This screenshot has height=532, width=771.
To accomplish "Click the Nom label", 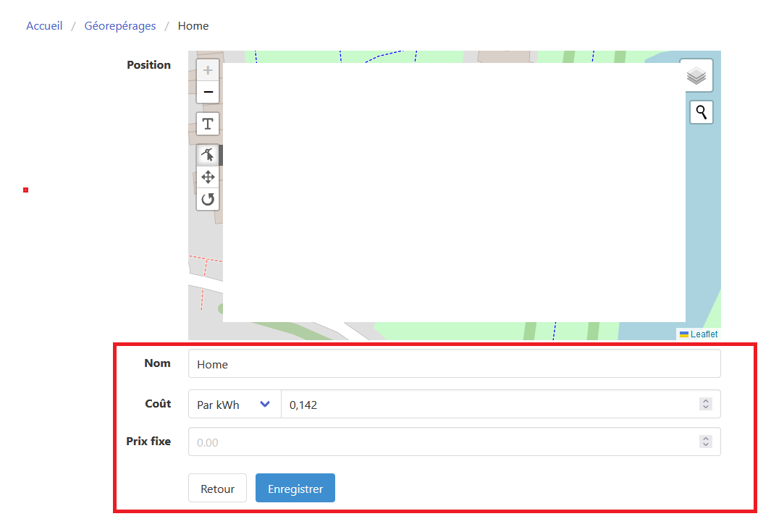I will pyautogui.click(x=157, y=363).
